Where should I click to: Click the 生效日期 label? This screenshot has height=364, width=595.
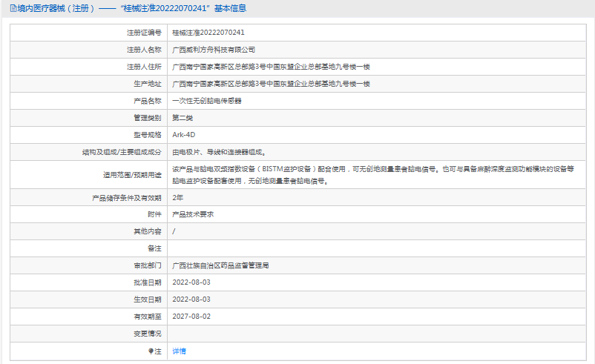pyautogui.click(x=148, y=300)
